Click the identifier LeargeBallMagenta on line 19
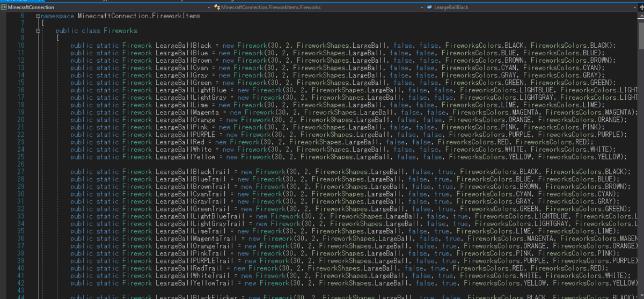The width and height of the screenshot is (644, 299). (x=187, y=113)
